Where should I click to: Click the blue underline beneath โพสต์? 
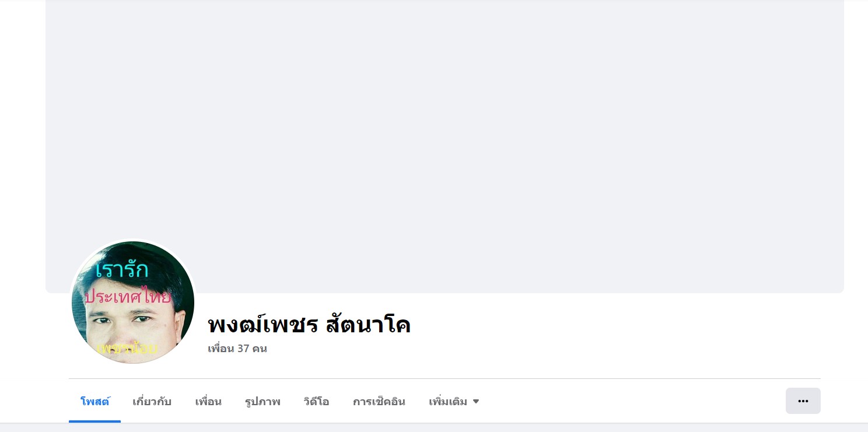(x=94, y=422)
